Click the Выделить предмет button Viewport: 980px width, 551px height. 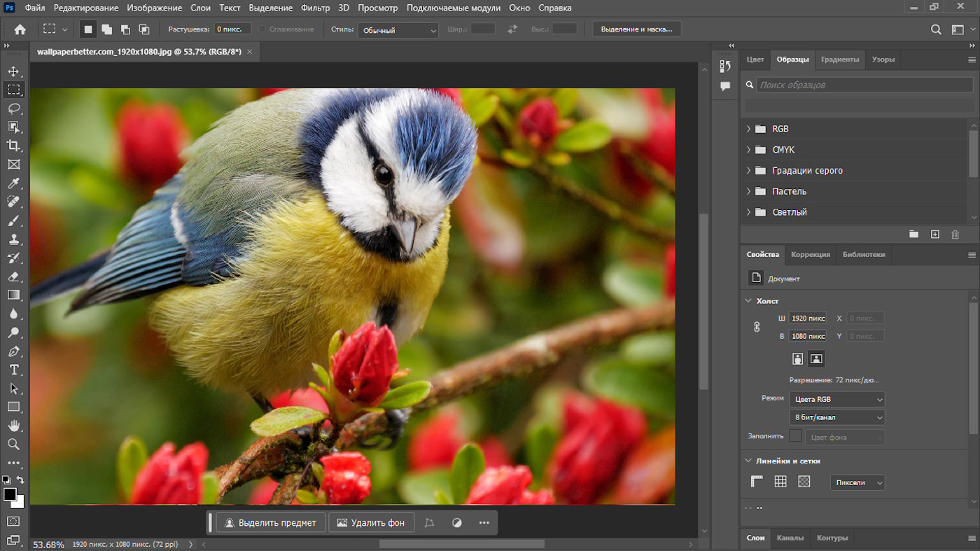tap(271, 523)
